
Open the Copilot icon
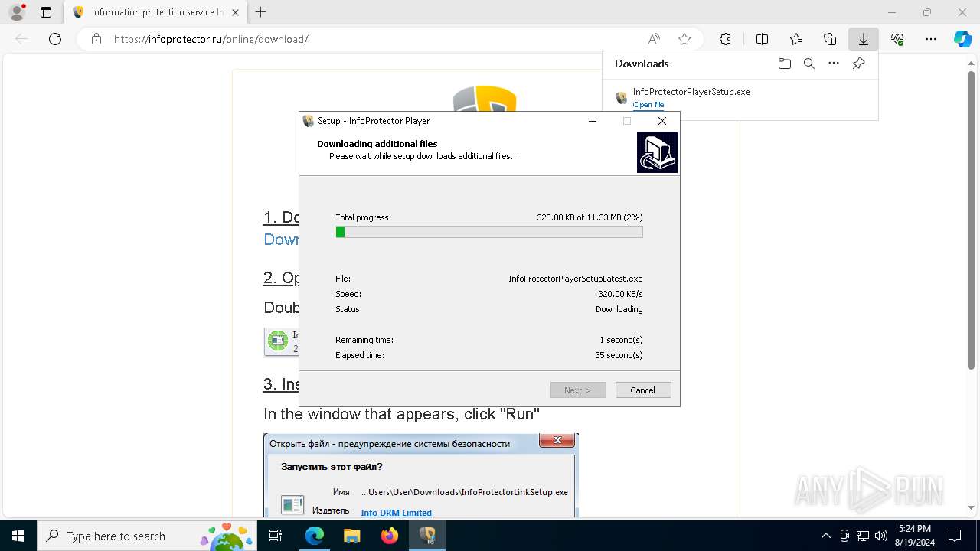point(962,39)
